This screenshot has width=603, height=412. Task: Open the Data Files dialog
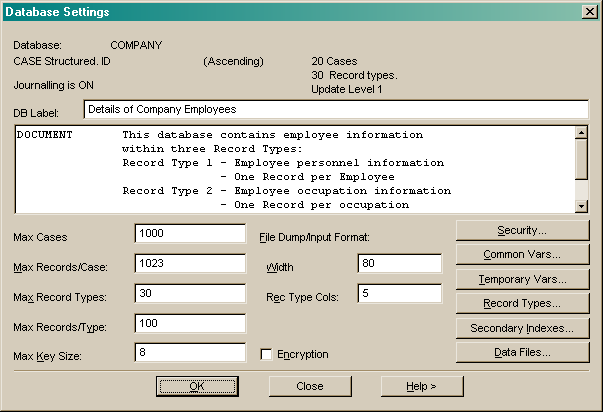[x=522, y=352]
